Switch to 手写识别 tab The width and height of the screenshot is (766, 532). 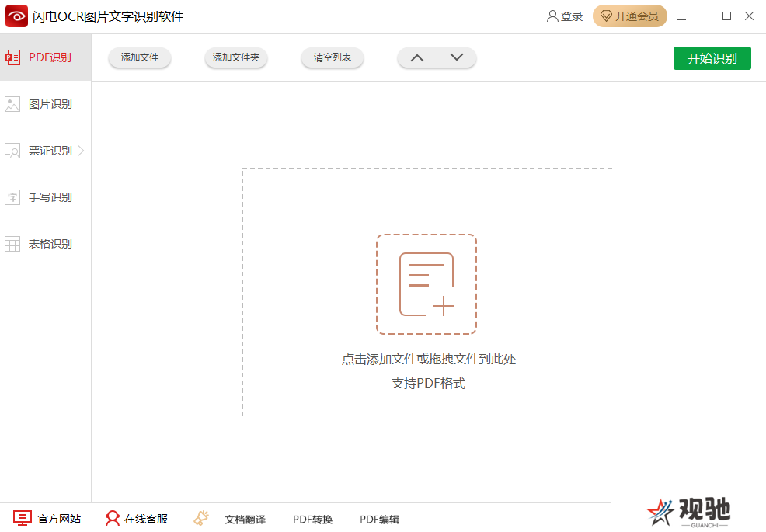click(x=45, y=197)
